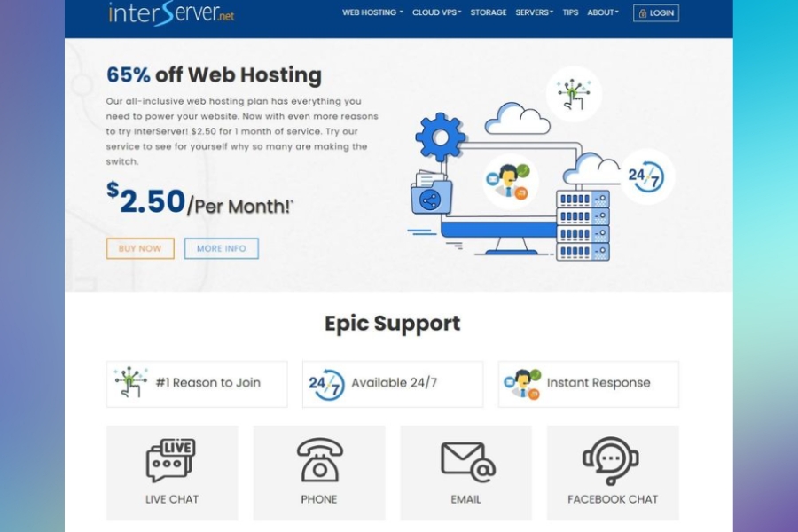Screen dimensions: 798x532
Task: Click the Epic Support heading
Action: [x=393, y=324]
